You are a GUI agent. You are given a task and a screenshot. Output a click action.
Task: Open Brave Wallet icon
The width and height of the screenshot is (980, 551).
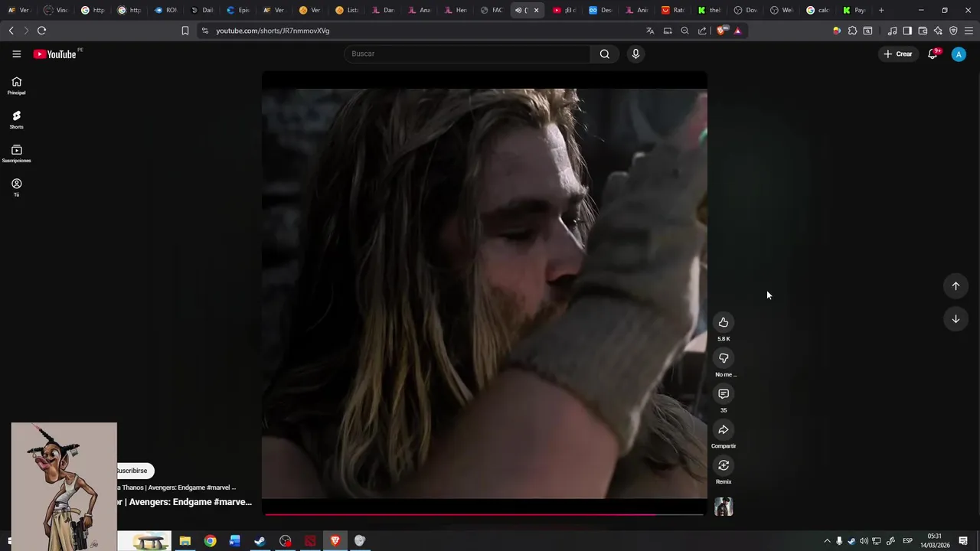[x=923, y=31]
